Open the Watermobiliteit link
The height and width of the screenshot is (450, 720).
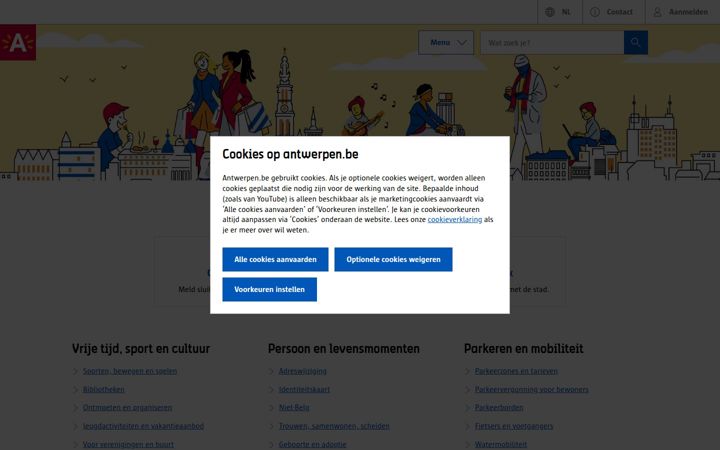tap(501, 444)
